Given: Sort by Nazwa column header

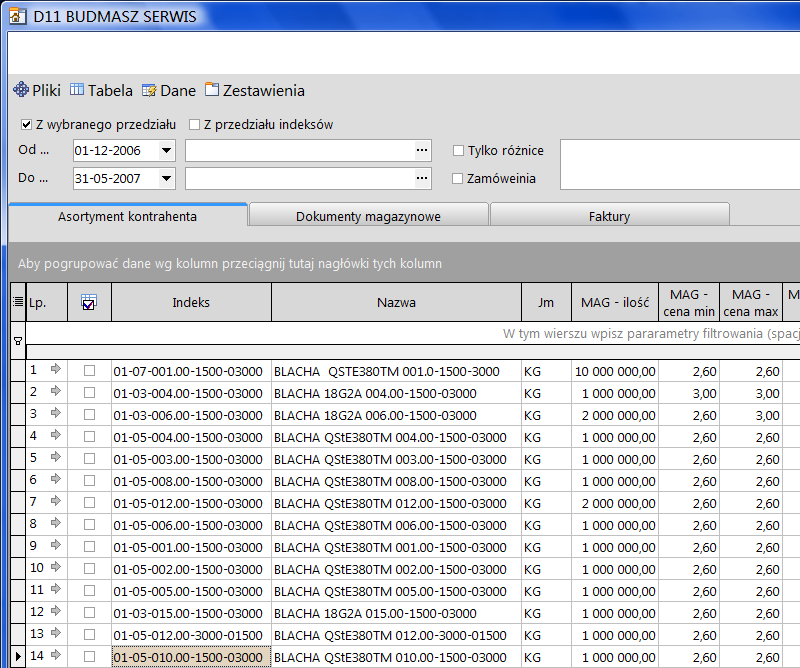Looking at the screenshot, I should [x=396, y=302].
